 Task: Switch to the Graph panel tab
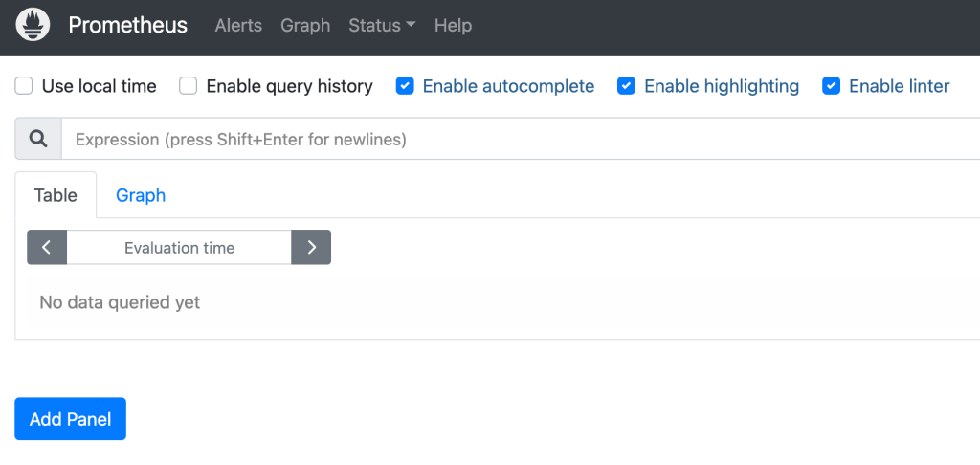(141, 195)
